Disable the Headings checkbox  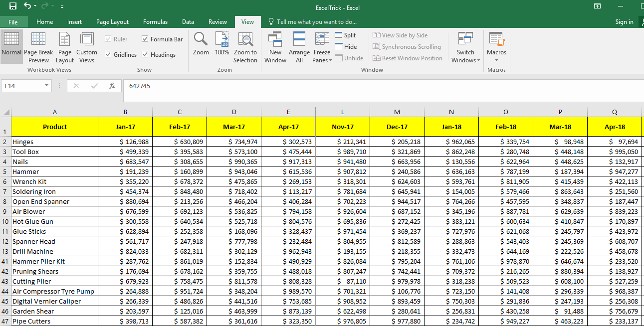(x=145, y=54)
